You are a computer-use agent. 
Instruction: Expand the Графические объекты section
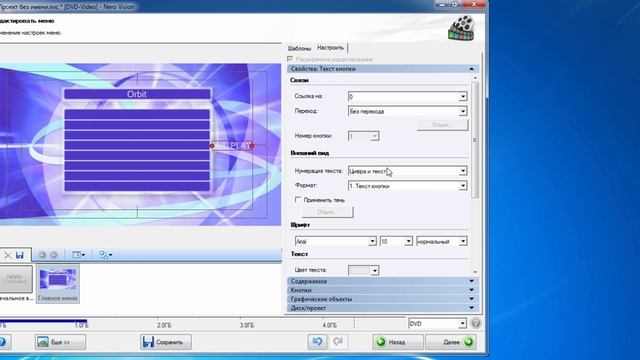(x=471, y=299)
